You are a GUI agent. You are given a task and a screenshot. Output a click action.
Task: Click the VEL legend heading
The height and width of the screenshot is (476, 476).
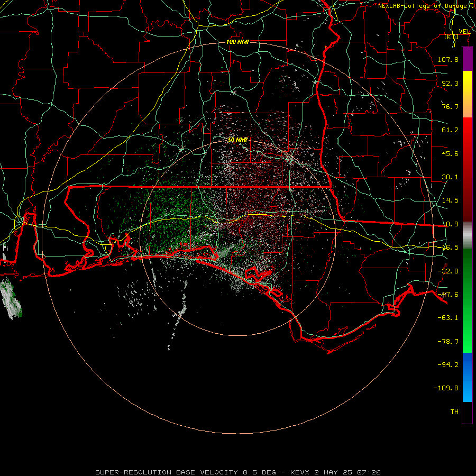(464, 32)
